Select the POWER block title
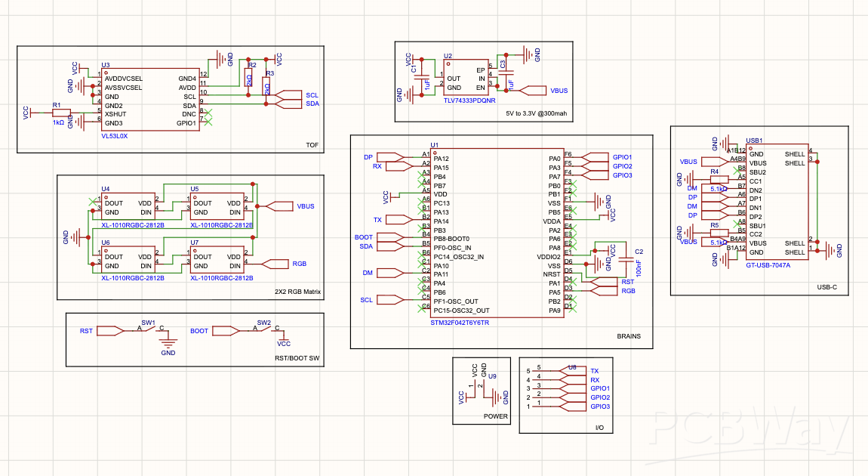868x476 pixels. [495, 416]
